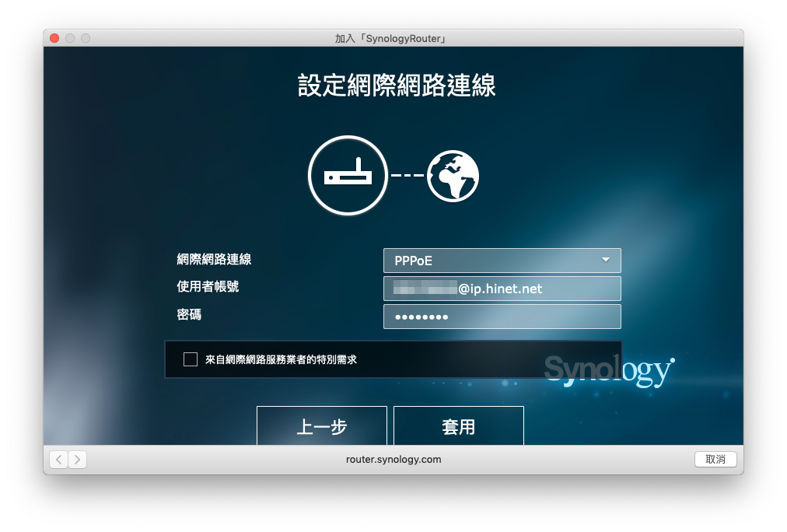Click the 套用 button

[459, 426]
